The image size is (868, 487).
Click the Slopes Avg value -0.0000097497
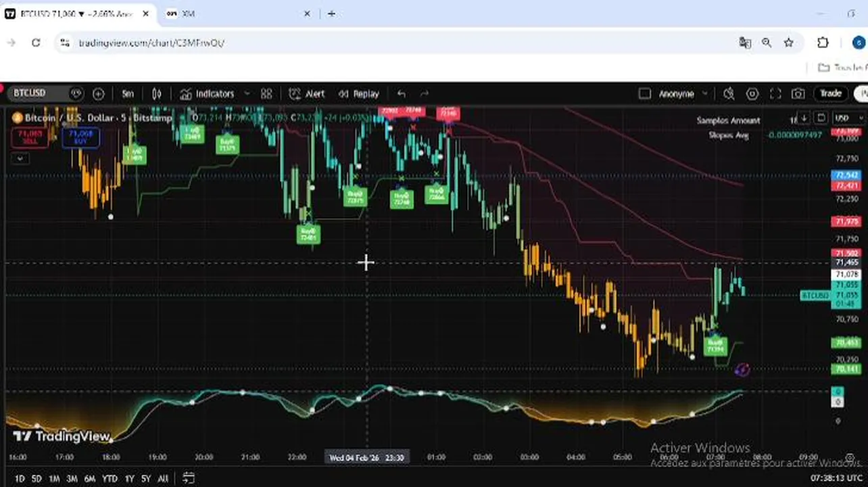click(x=794, y=135)
